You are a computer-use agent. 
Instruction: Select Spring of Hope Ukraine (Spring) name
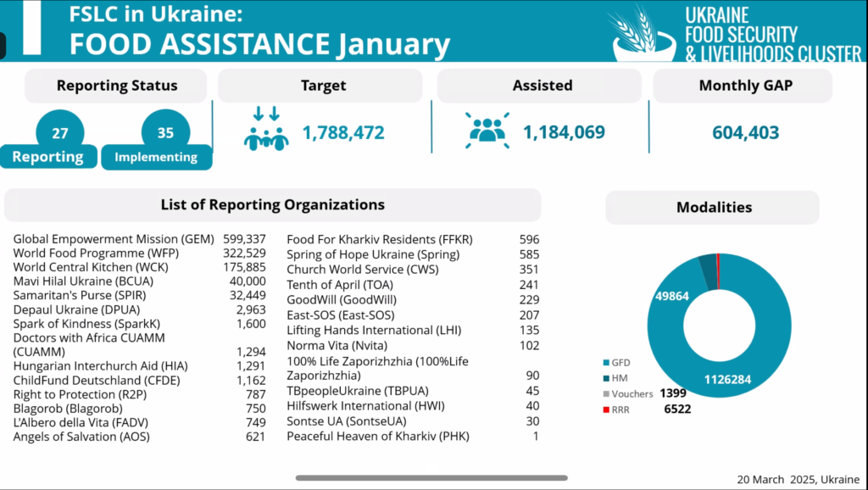point(373,254)
